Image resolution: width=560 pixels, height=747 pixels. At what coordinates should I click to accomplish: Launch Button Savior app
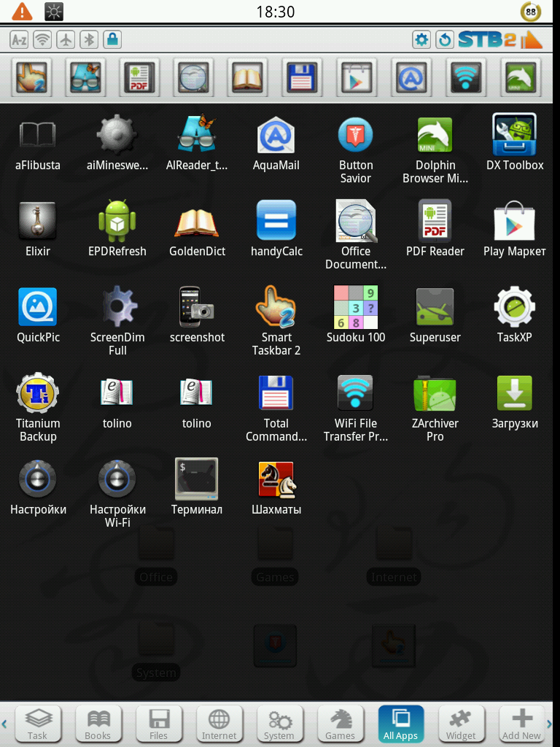[x=356, y=150]
